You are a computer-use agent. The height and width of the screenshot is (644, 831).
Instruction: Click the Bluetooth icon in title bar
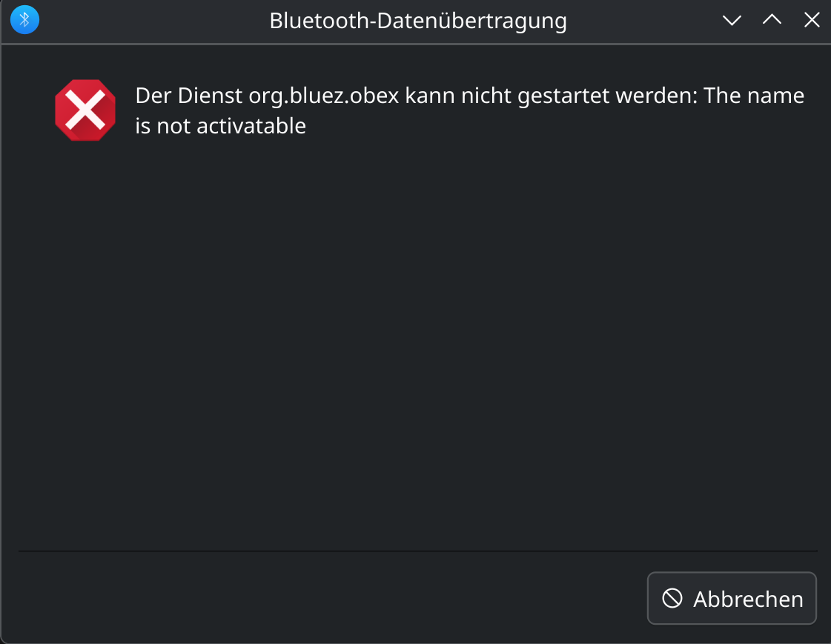[24, 20]
